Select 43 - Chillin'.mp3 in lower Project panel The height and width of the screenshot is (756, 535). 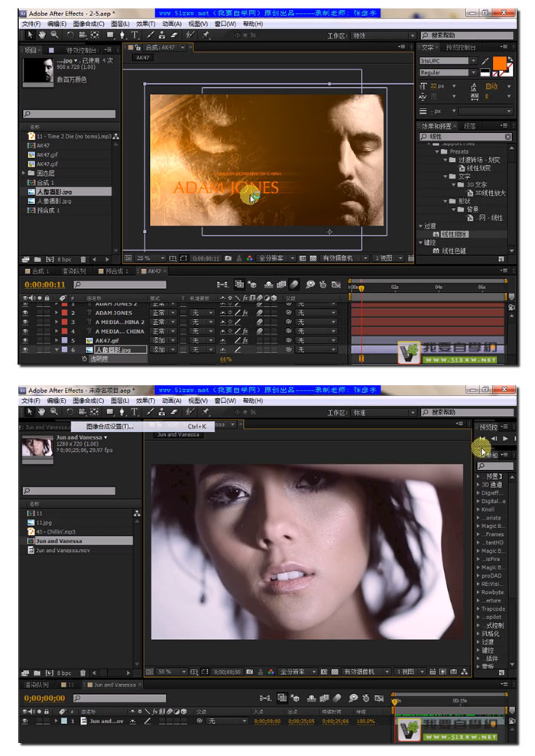coord(56,532)
